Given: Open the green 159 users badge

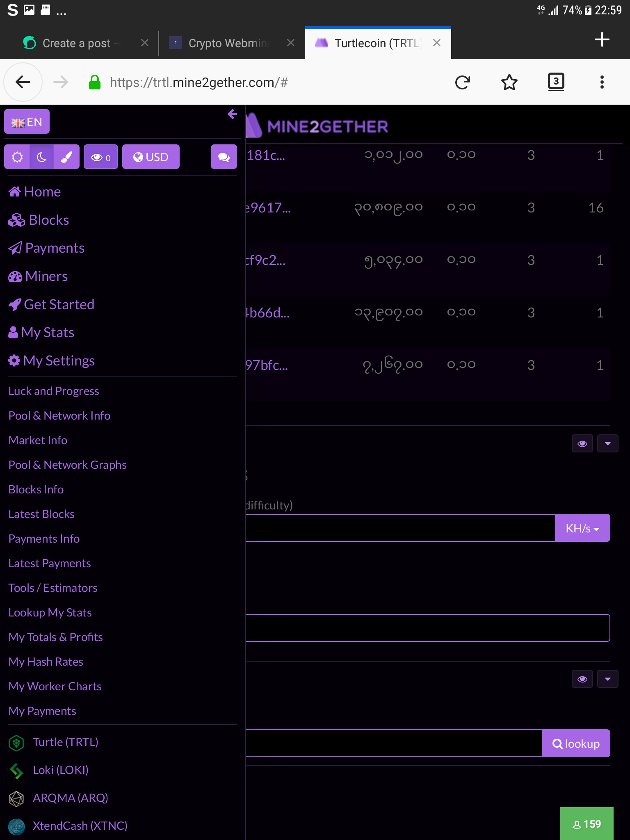Looking at the screenshot, I should (587, 824).
